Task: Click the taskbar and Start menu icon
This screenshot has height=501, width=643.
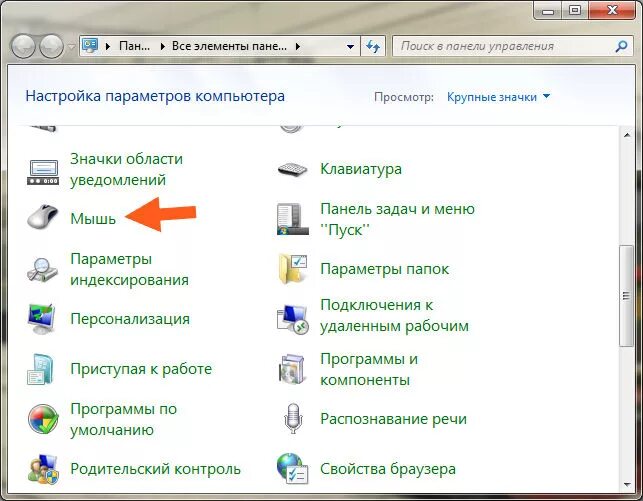Action: coord(292,219)
